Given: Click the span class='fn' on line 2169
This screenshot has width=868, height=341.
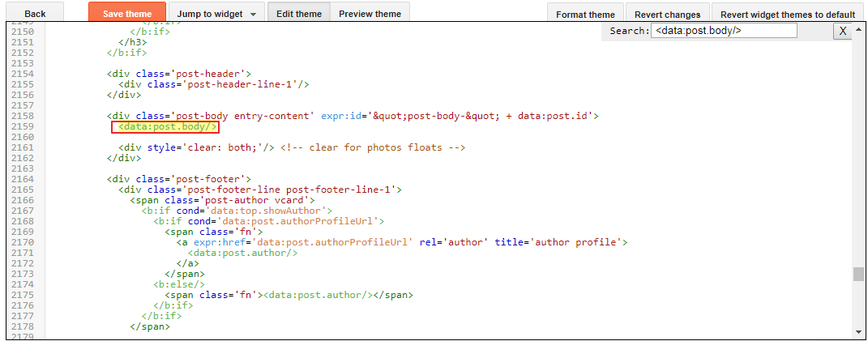Looking at the screenshot, I should [213, 232].
